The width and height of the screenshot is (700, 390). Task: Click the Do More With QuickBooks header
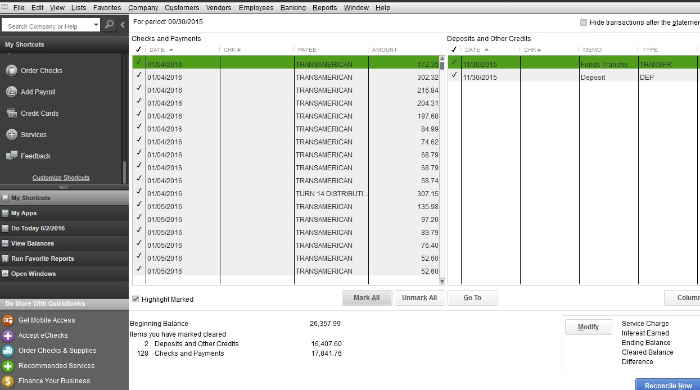click(64, 304)
